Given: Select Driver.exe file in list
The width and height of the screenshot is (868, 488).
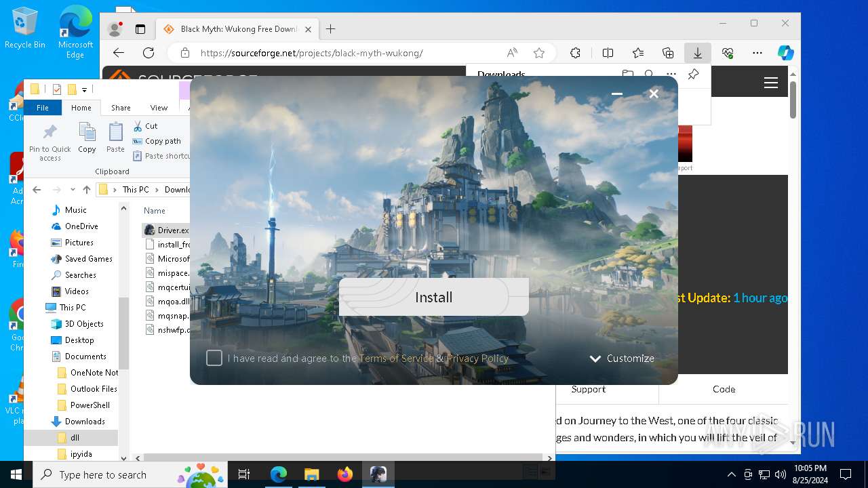Looking at the screenshot, I should [x=167, y=230].
